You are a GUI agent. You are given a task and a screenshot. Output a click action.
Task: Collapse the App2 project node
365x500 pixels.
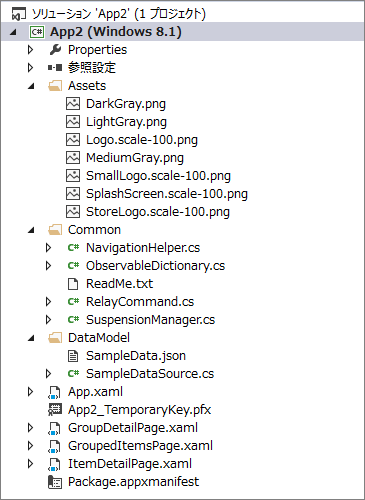(x=13, y=32)
